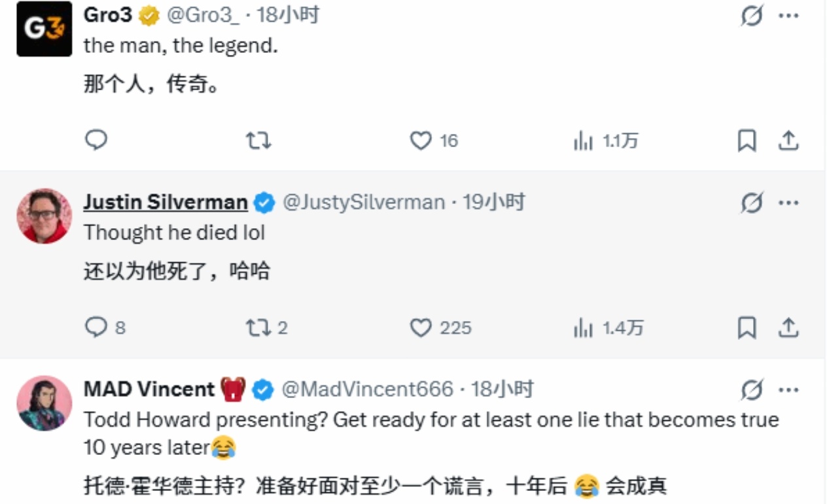
Task: Click Gro3's G3 profile avatar
Action: coord(44,29)
